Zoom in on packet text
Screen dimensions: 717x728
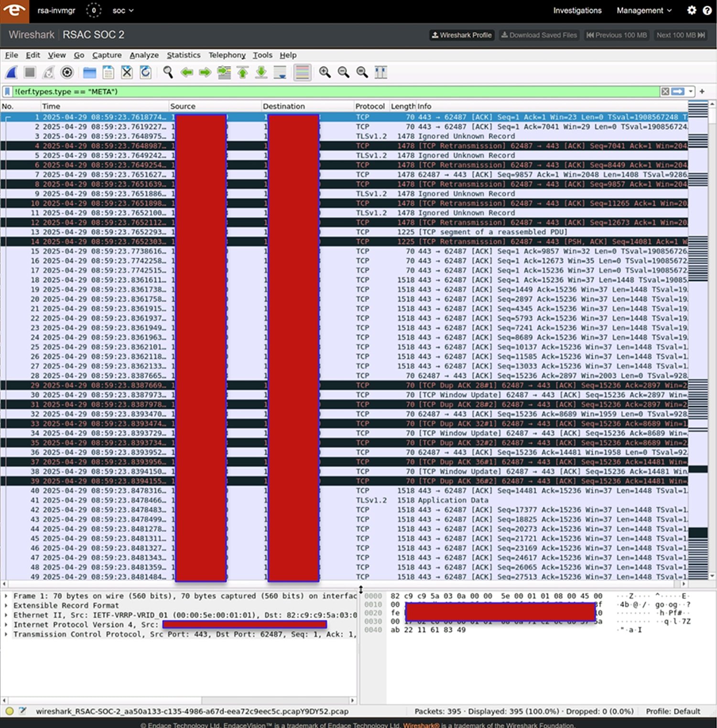[x=325, y=73]
